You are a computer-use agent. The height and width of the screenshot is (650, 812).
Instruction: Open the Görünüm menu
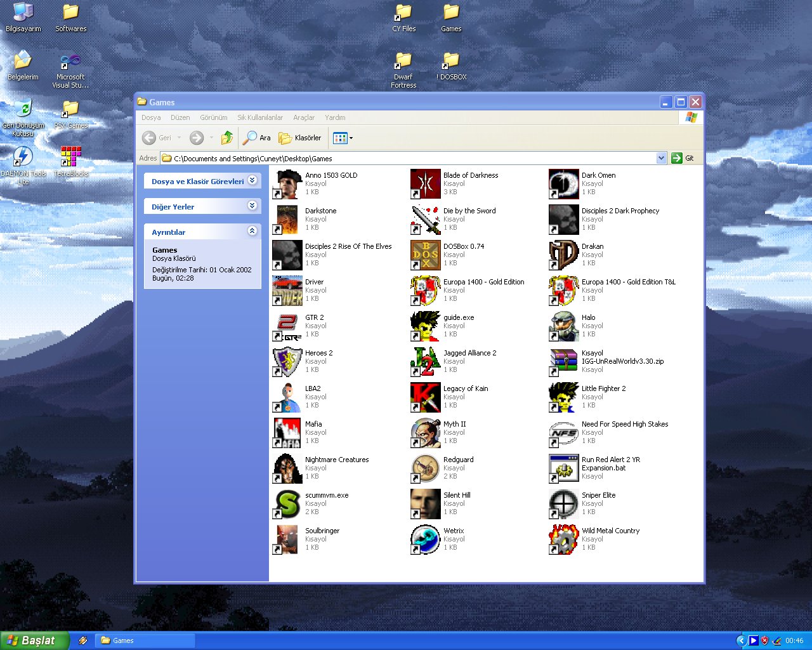click(214, 117)
